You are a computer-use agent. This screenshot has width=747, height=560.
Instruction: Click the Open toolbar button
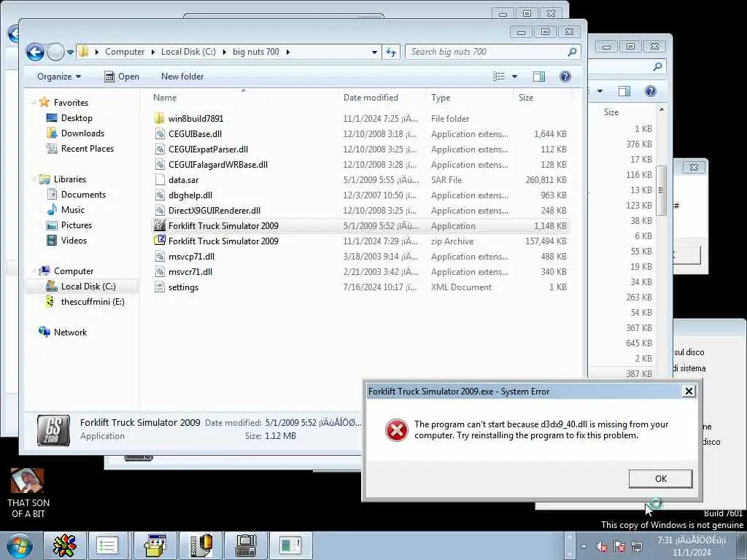tap(122, 77)
